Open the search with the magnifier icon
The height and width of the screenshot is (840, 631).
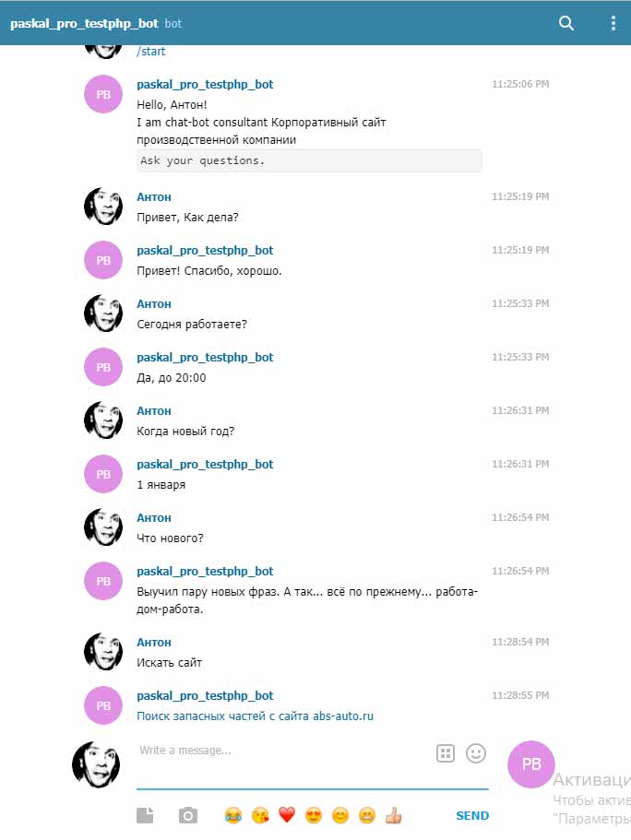[566, 21]
